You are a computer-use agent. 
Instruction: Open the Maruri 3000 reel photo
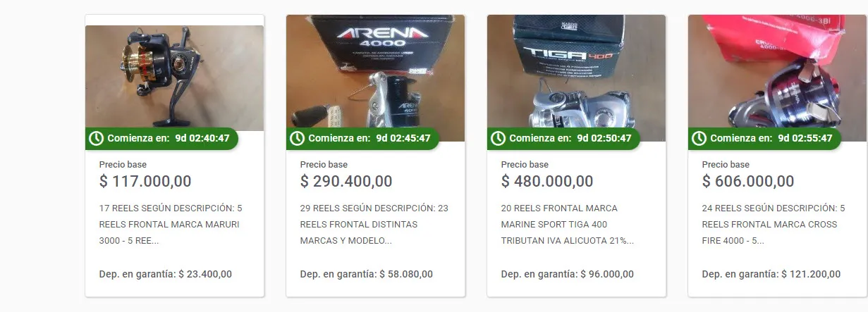point(175,77)
